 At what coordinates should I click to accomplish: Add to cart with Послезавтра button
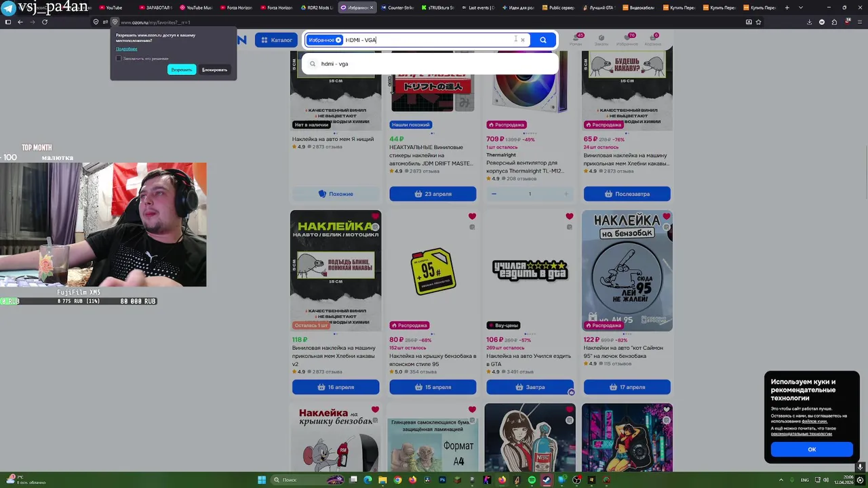pos(627,194)
